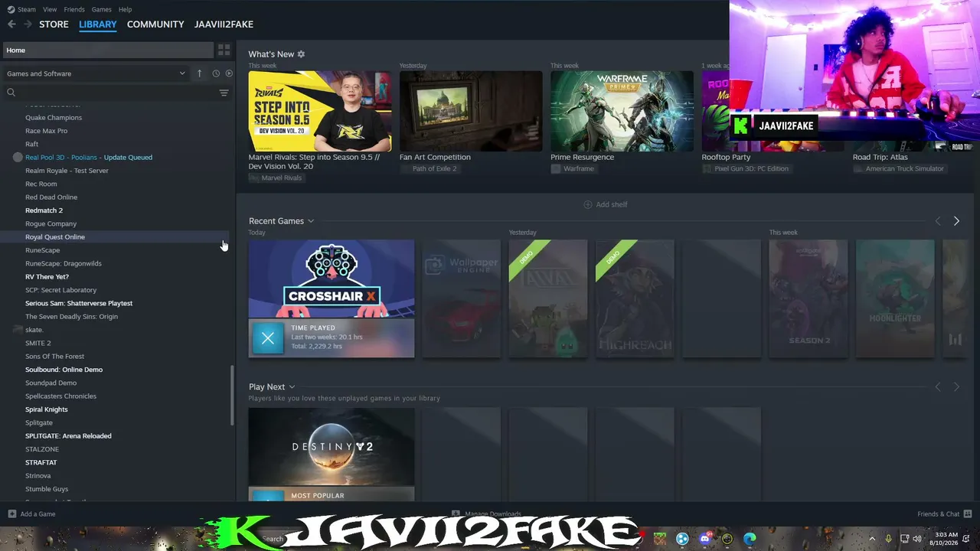Click the Add shelf button

[606, 204]
